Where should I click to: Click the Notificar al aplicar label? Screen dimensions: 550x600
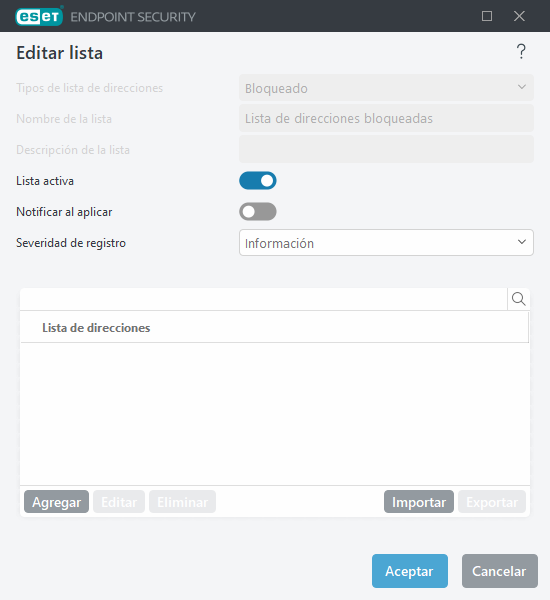point(64,212)
